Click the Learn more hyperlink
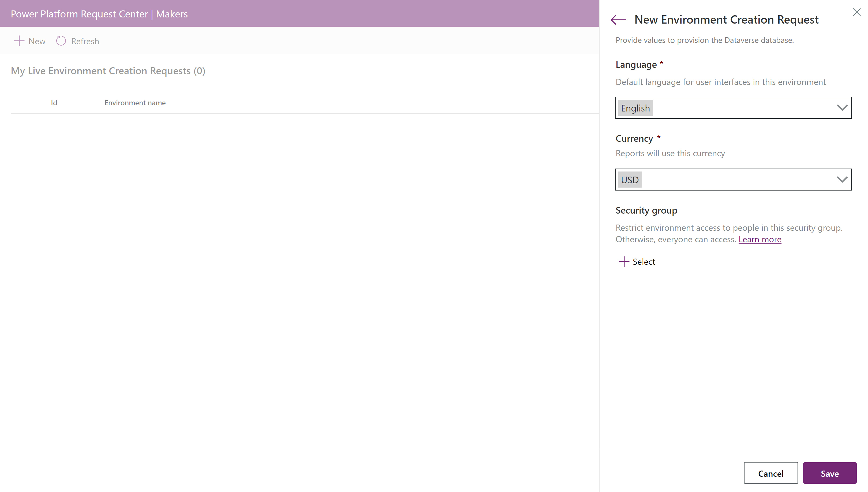 759,239
